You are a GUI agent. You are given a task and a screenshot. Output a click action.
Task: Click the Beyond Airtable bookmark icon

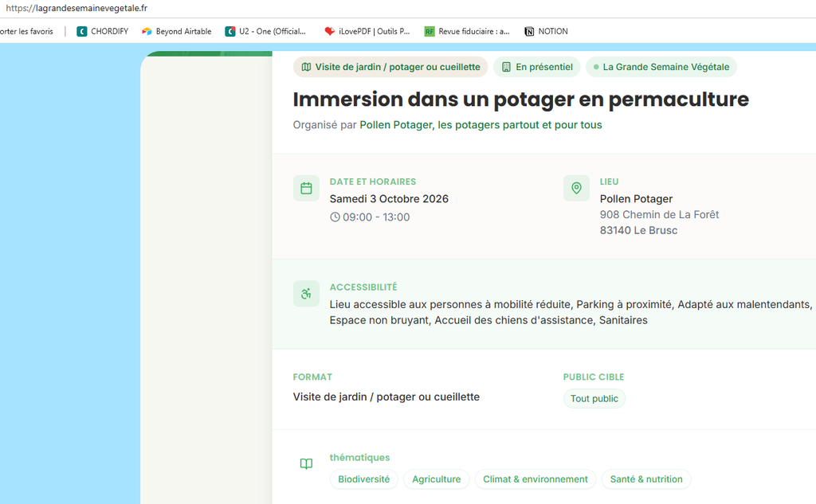[x=147, y=31]
